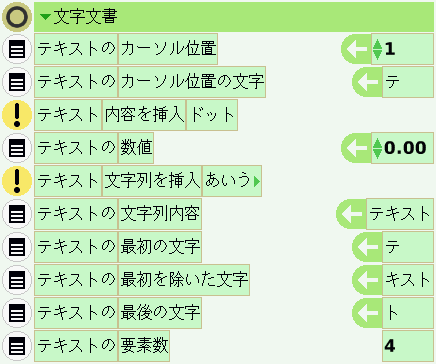Click menu icon beside 要素数 row
Image resolution: width=436 pixels, height=364 pixels.
coord(17,346)
